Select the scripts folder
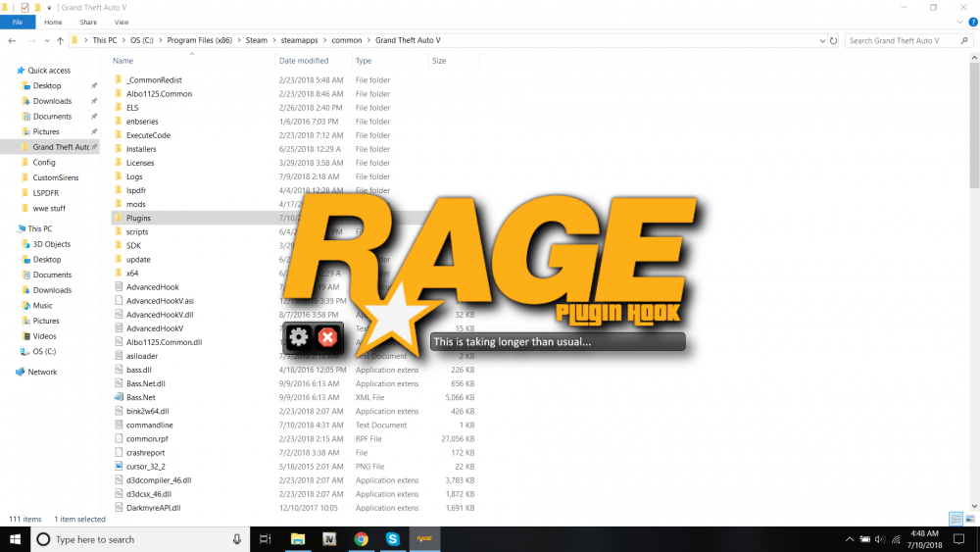The width and height of the screenshot is (980, 552). pos(137,232)
